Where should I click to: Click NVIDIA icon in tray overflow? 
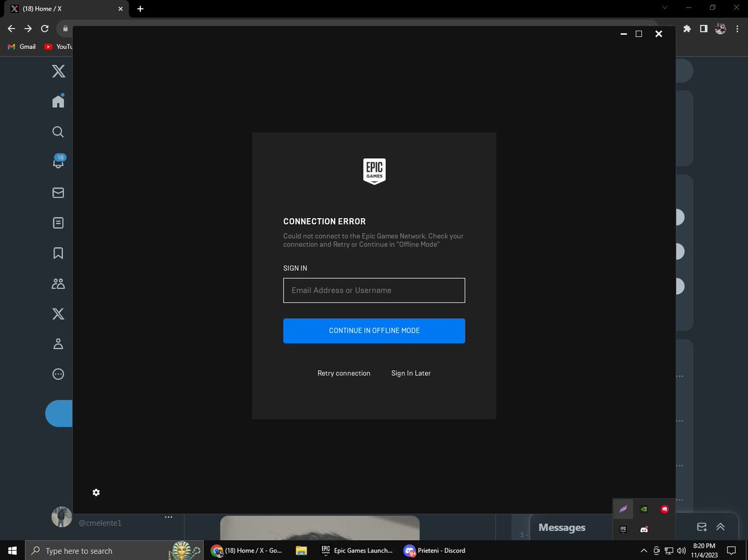[x=644, y=509]
